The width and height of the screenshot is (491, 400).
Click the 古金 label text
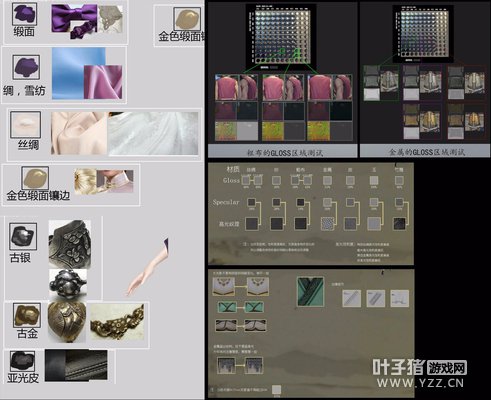pyautogui.click(x=27, y=333)
